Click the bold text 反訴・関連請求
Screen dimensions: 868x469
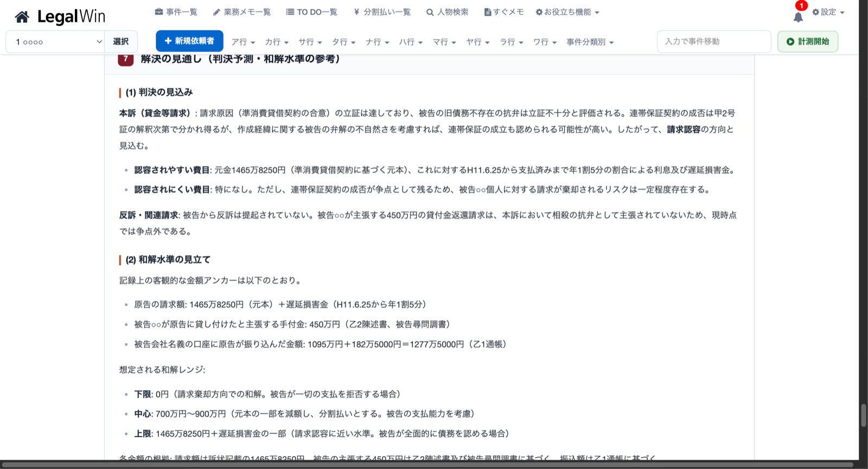point(149,215)
